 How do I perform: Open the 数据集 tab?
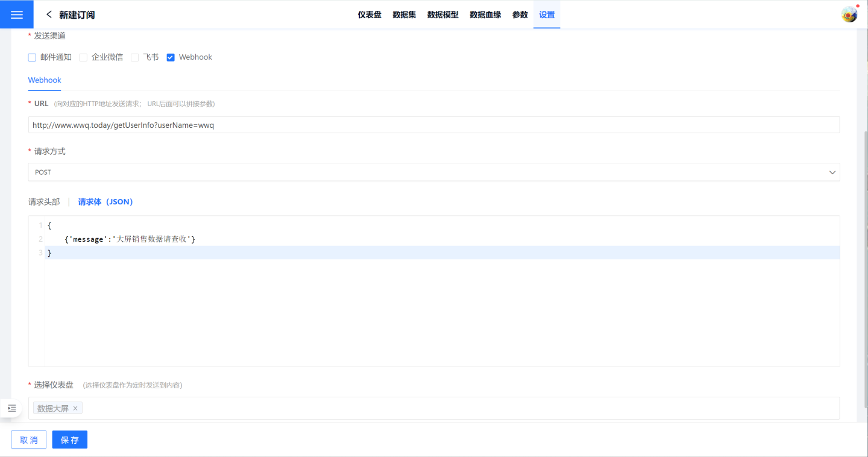pos(404,14)
